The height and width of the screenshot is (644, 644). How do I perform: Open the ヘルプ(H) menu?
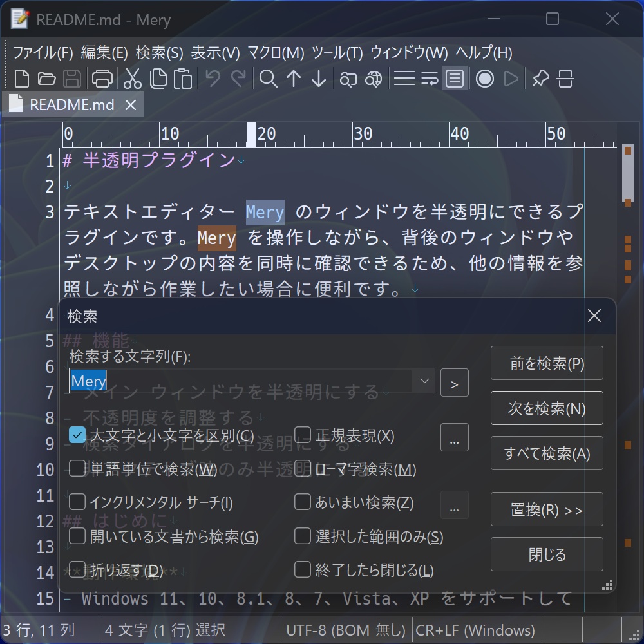click(x=484, y=53)
